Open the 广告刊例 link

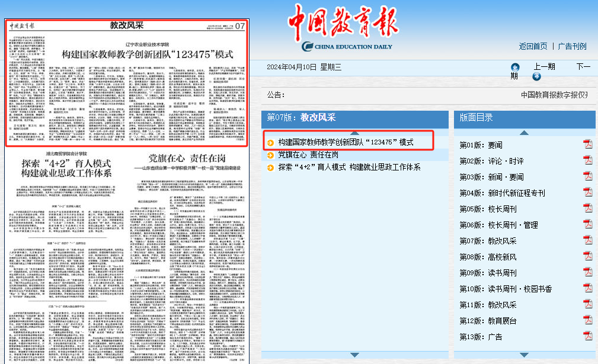coord(572,46)
